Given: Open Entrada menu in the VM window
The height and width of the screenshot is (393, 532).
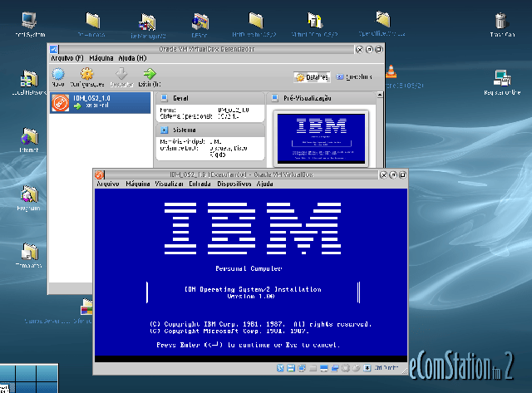Looking at the screenshot, I should [x=199, y=184].
